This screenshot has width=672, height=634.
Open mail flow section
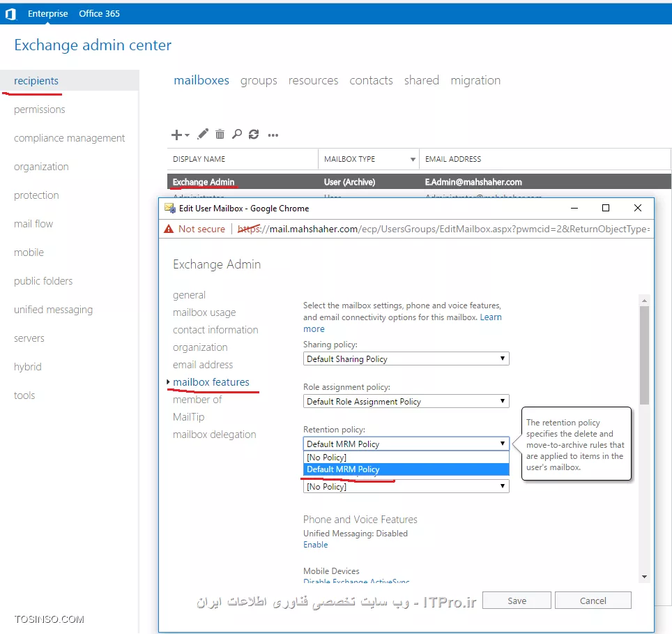coord(33,224)
